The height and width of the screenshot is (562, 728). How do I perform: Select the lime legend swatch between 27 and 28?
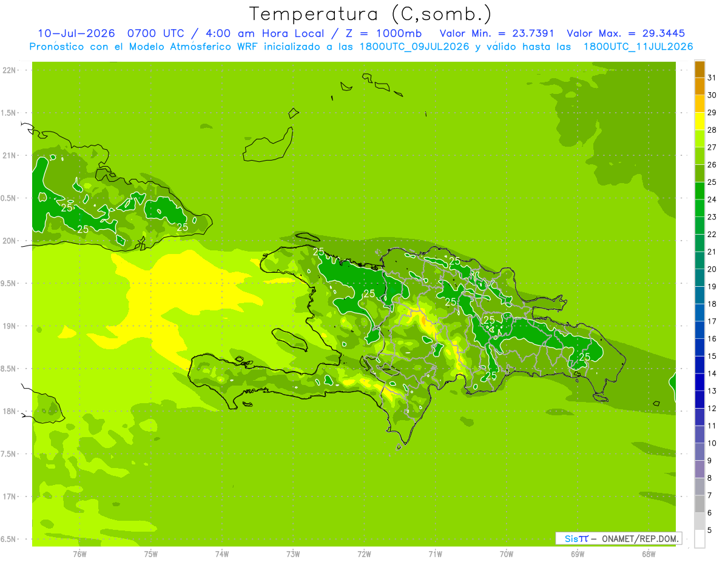click(x=699, y=138)
